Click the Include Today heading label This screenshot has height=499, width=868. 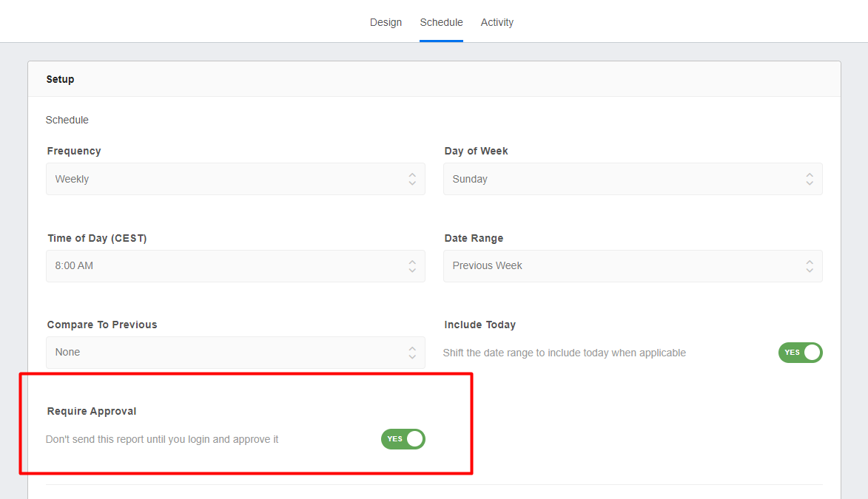click(480, 325)
